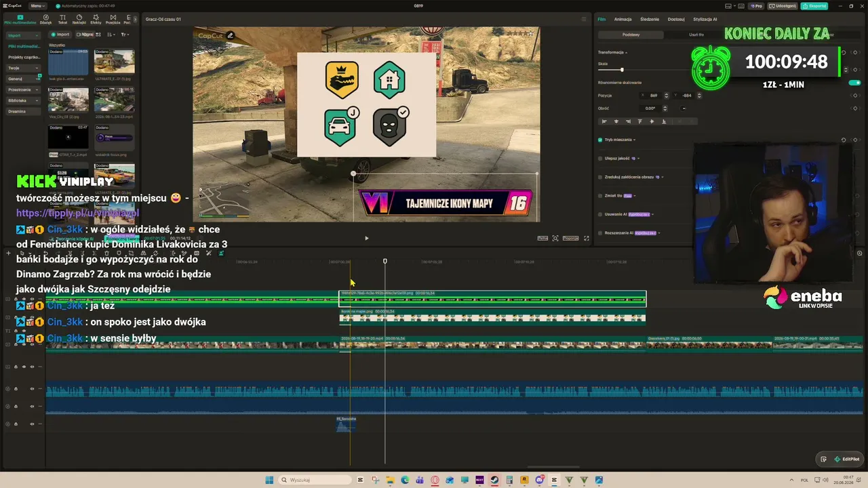Click the pencil edit icon beside CapCut watermark
Screen dimensions: 868x488
coord(231,36)
